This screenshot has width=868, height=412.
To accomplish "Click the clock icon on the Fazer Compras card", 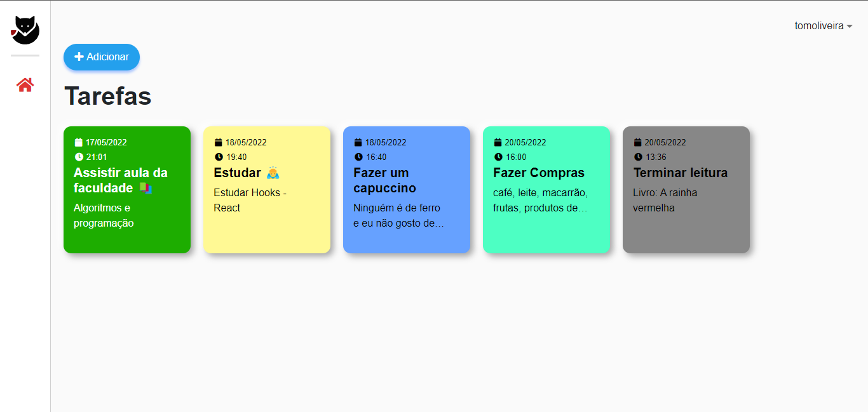I will click(498, 157).
